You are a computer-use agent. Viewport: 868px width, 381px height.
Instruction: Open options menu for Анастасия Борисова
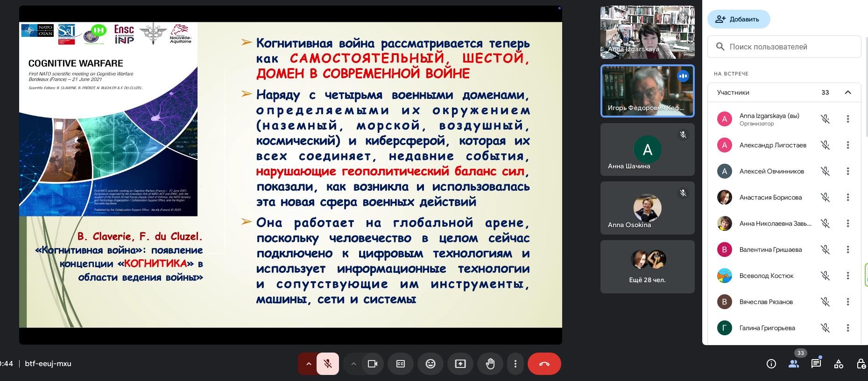848,197
